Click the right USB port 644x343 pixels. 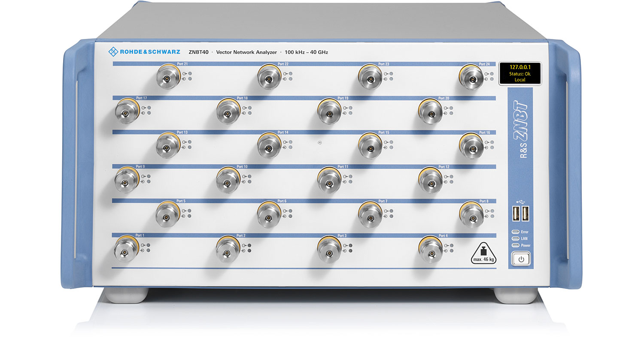[525, 214]
